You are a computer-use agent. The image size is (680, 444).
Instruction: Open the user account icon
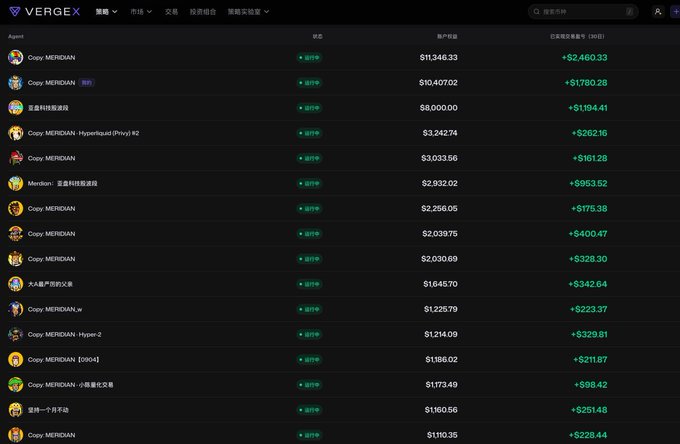657,12
